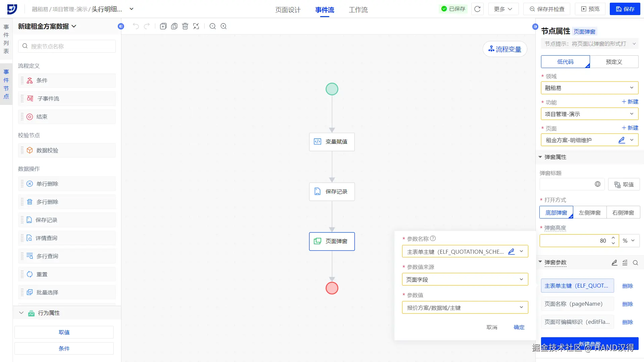Click 确定 in parameter popup

519,327
